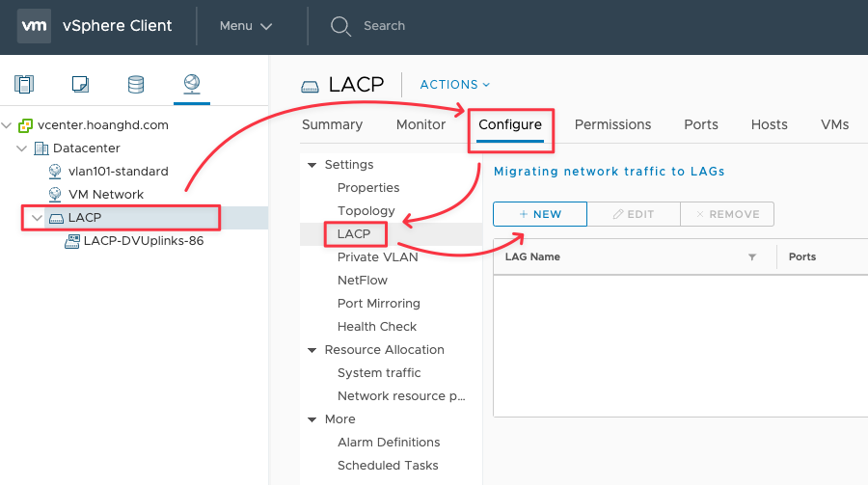Click the VMware vm logo
Screen dimensions: 868x485
[35, 25]
